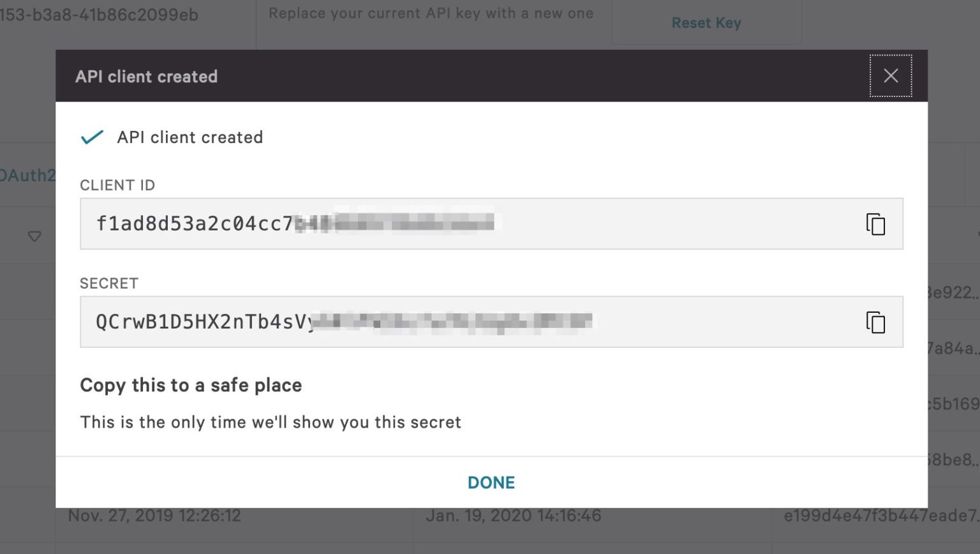Select the Client ID input field

447,224
